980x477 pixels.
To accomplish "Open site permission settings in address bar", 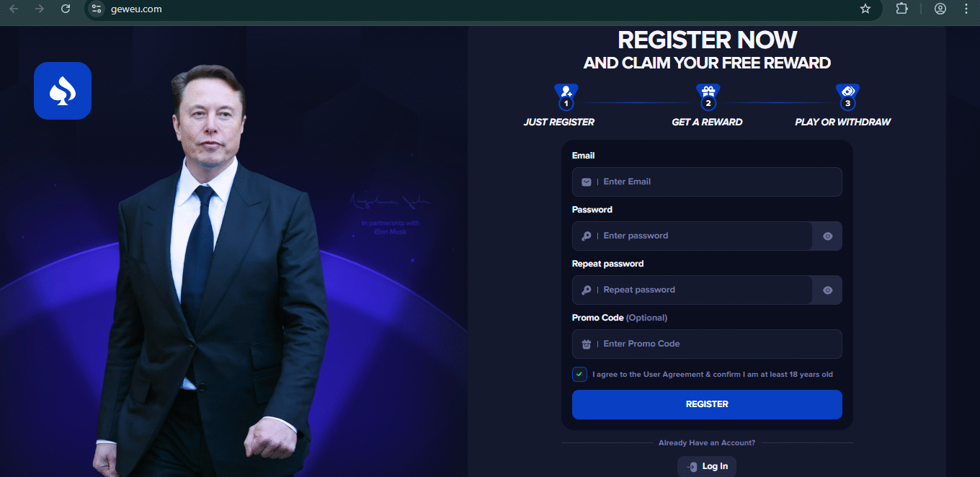I will pyautogui.click(x=96, y=9).
